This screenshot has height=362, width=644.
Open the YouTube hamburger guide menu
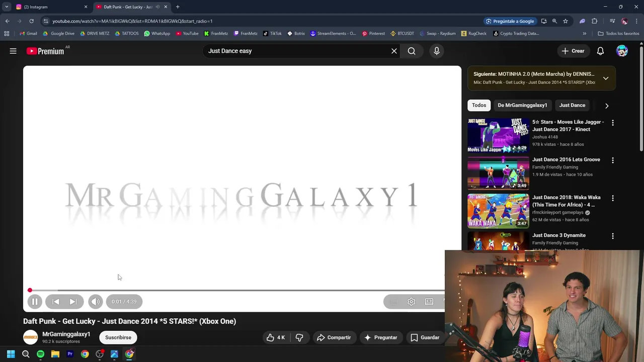pyautogui.click(x=13, y=51)
